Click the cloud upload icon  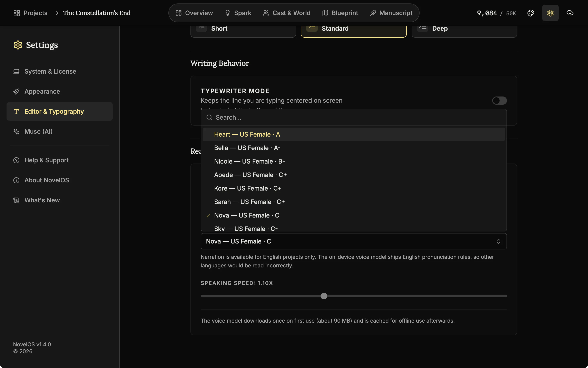[x=570, y=13]
